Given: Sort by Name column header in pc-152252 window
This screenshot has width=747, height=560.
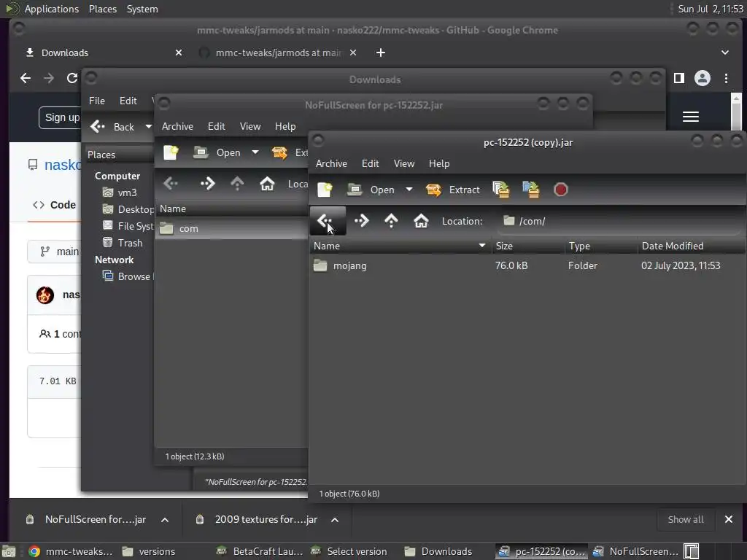Looking at the screenshot, I should pyautogui.click(x=400, y=246).
